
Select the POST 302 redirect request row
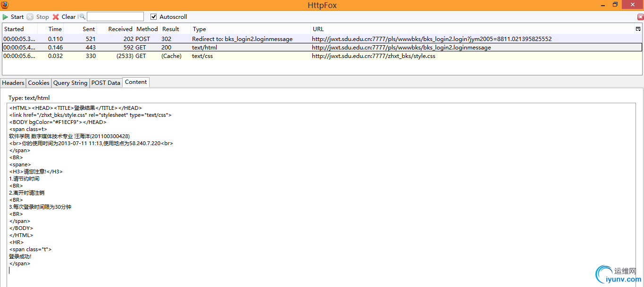tap(322, 39)
